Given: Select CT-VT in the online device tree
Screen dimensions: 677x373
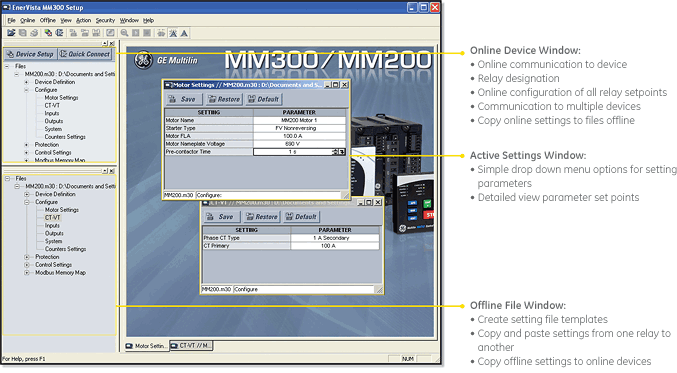Looking at the screenshot, I should coord(52,105).
